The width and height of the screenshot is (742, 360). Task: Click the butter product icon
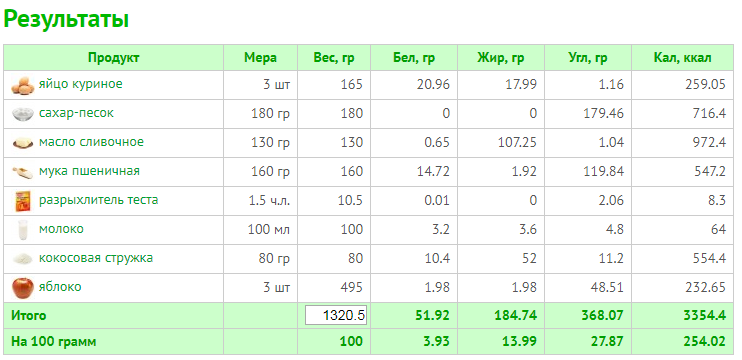(x=23, y=143)
